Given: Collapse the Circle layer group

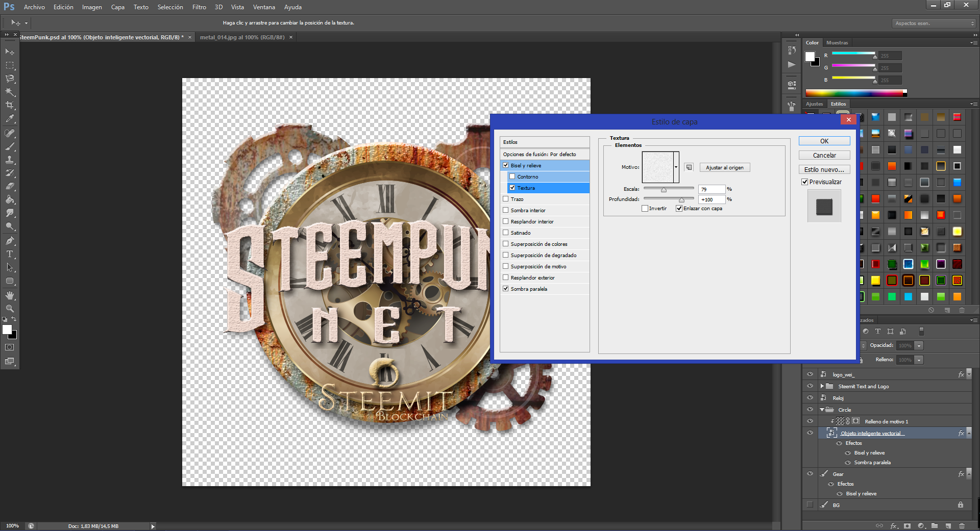Looking at the screenshot, I should point(822,410).
